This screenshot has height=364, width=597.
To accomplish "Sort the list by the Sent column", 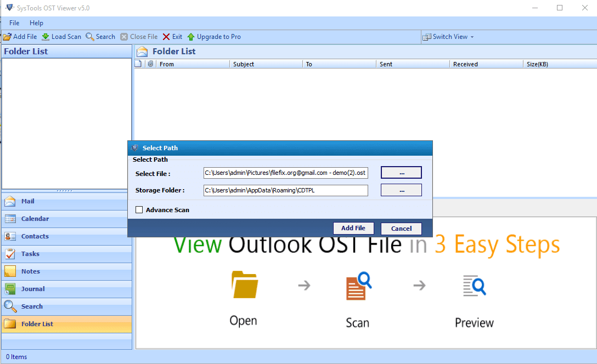I will click(x=413, y=64).
